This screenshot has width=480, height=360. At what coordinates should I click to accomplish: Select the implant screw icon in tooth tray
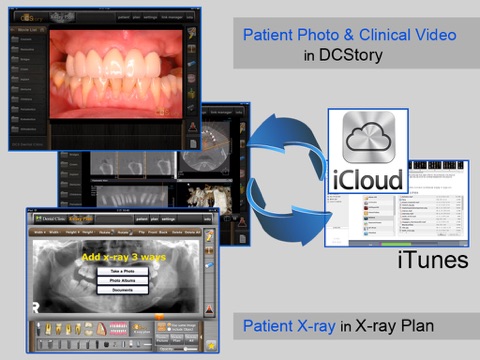[x=39, y=329]
